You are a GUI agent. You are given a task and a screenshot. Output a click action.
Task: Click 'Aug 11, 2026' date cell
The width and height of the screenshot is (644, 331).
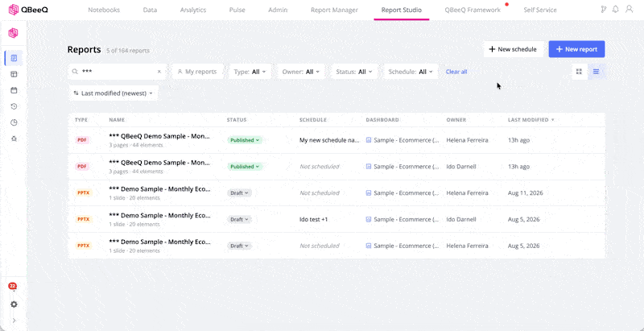click(526, 193)
